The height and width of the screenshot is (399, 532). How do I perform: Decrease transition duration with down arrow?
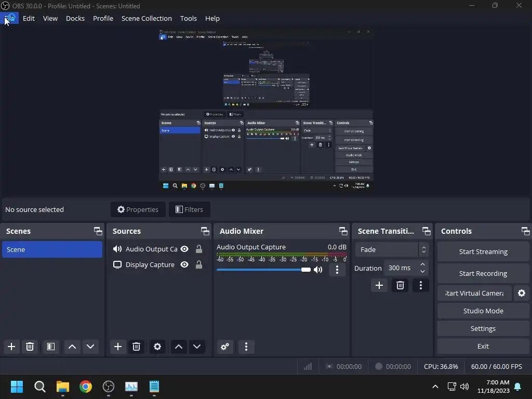tap(422, 271)
